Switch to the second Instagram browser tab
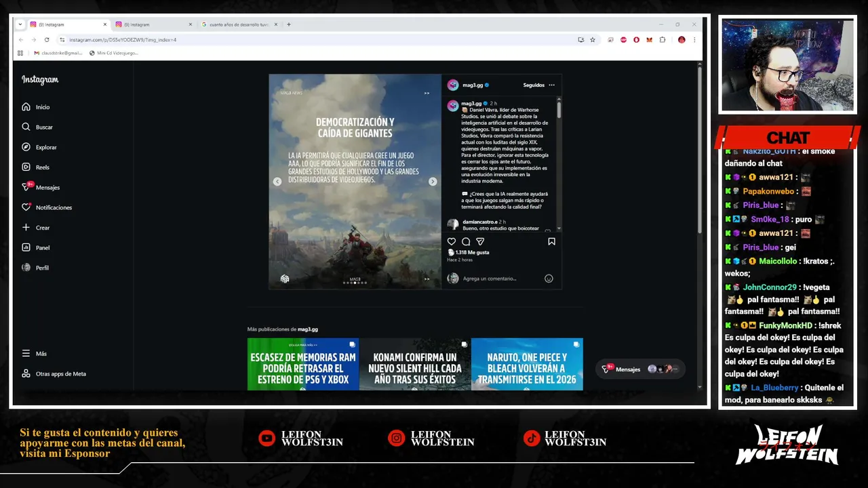868x488 pixels. tap(153, 24)
